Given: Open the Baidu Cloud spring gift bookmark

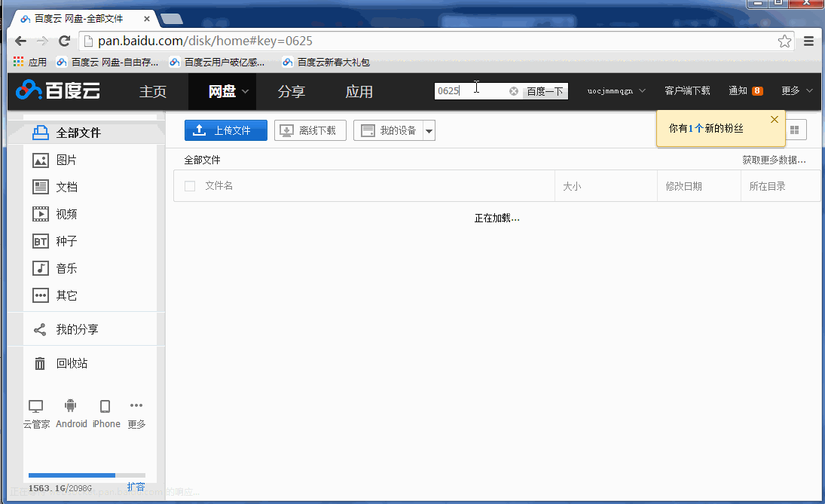Looking at the screenshot, I should 326,62.
